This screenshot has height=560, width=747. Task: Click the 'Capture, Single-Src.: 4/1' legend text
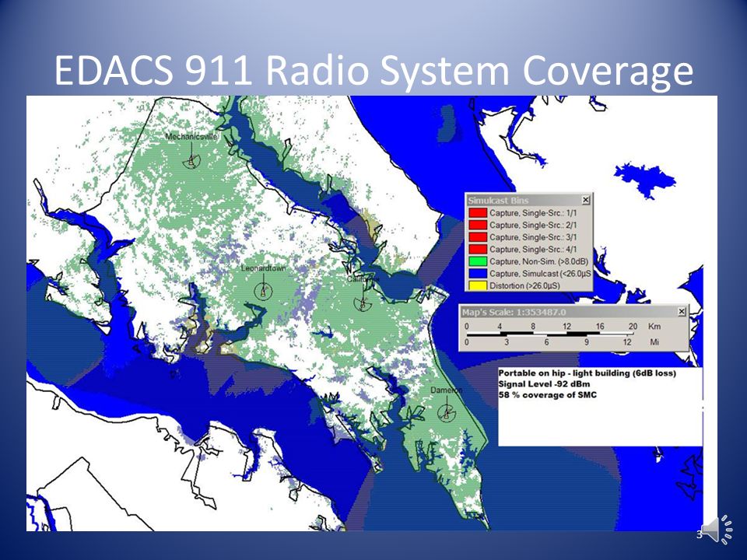pos(533,249)
